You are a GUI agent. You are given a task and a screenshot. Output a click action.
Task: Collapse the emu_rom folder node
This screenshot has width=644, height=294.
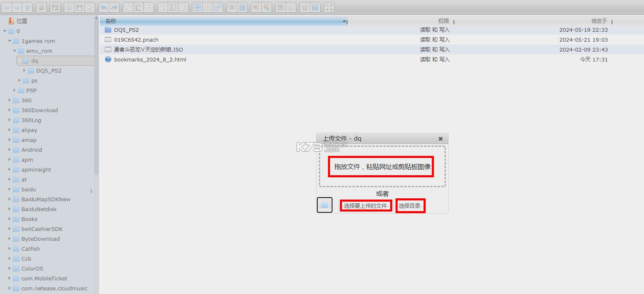pyautogui.click(x=14, y=51)
